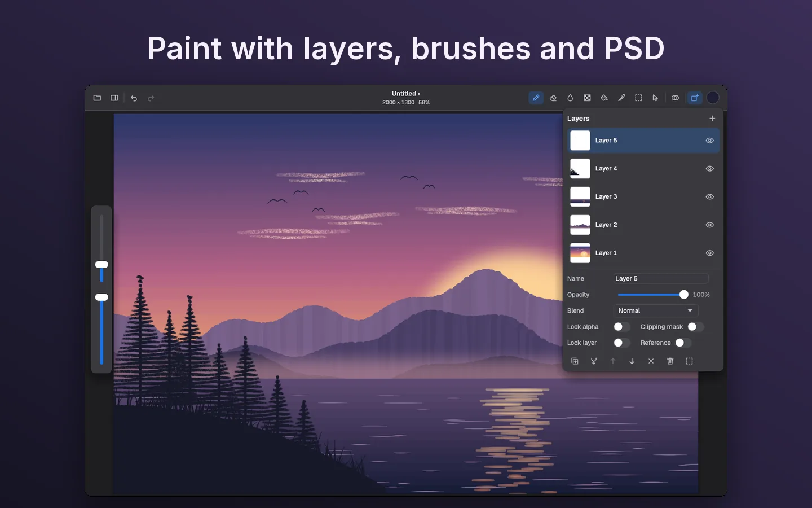Select the pencil brush tool
The height and width of the screenshot is (508, 812).
536,98
